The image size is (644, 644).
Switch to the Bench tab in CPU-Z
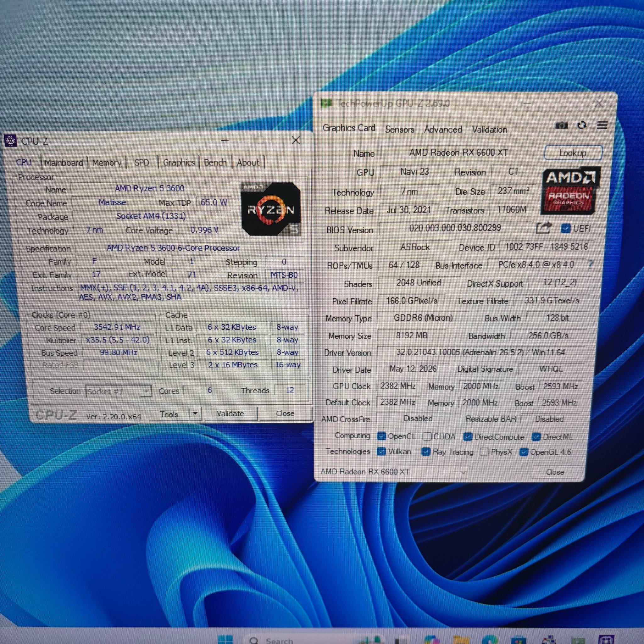coord(215,162)
